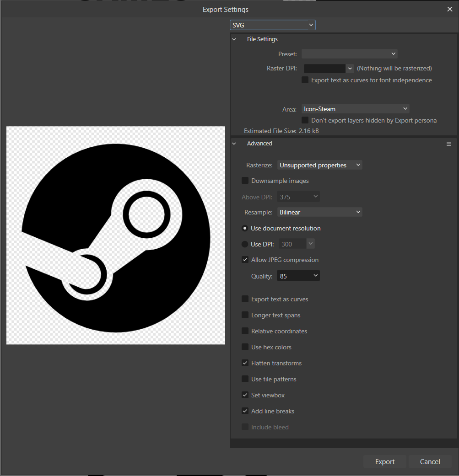Viewport: 459px width, 476px height.
Task: Open the Area dropdown showing Icon-Steam
Action: click(356, 109)
